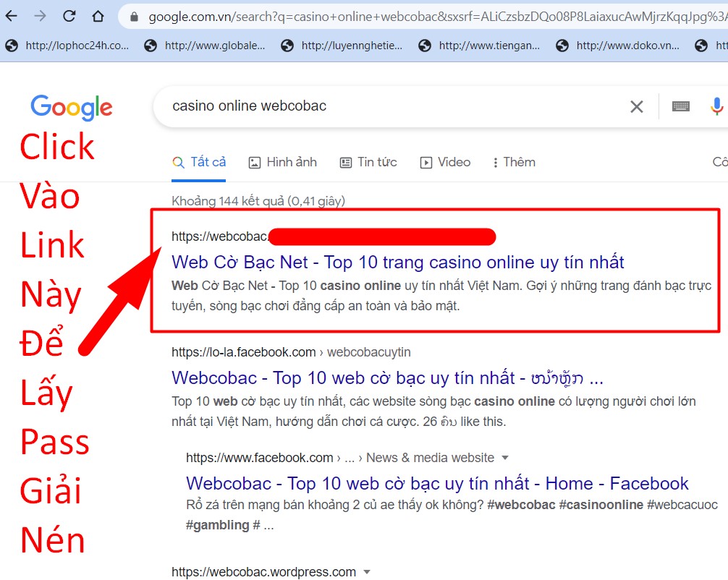Select the Tất cả results tab
The width and height of the screenshot is (728, 580).
(199, 163)
